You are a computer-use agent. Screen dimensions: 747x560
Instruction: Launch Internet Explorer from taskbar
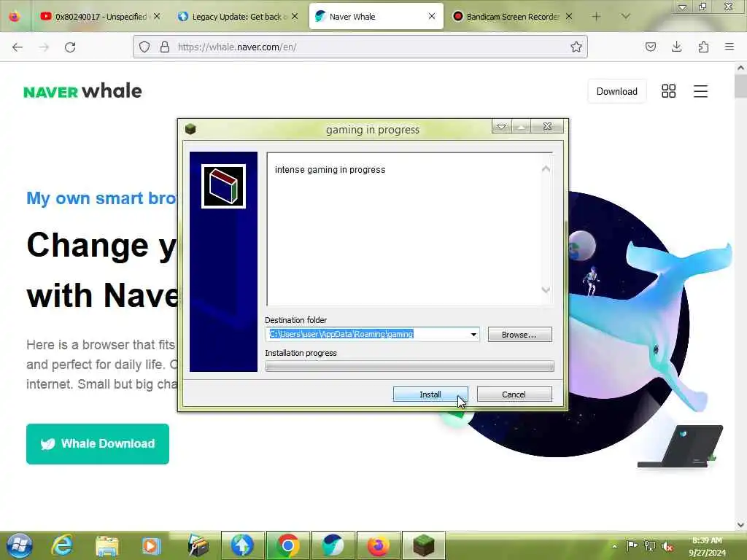click(x=63, y=545)
